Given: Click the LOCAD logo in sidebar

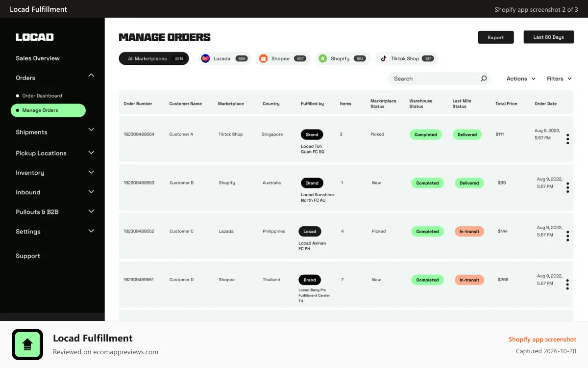Looking at the screenshot, I should coord(35,37).
